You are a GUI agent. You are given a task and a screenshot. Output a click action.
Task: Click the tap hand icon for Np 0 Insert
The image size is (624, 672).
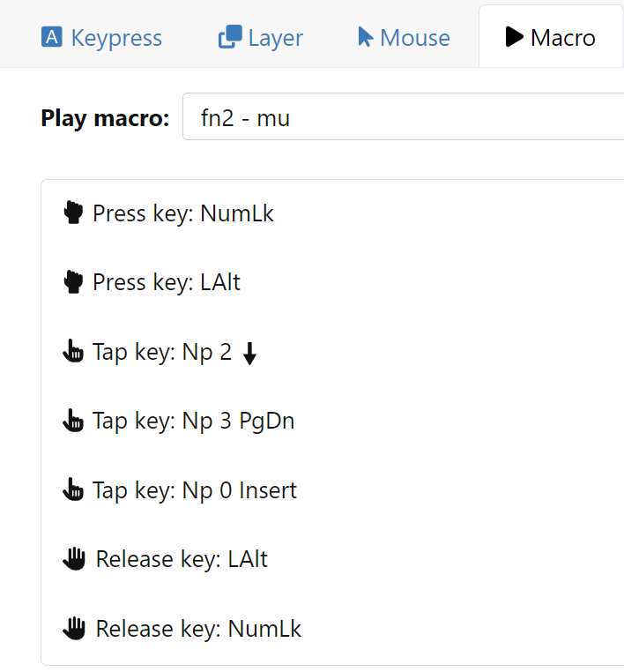73,489
